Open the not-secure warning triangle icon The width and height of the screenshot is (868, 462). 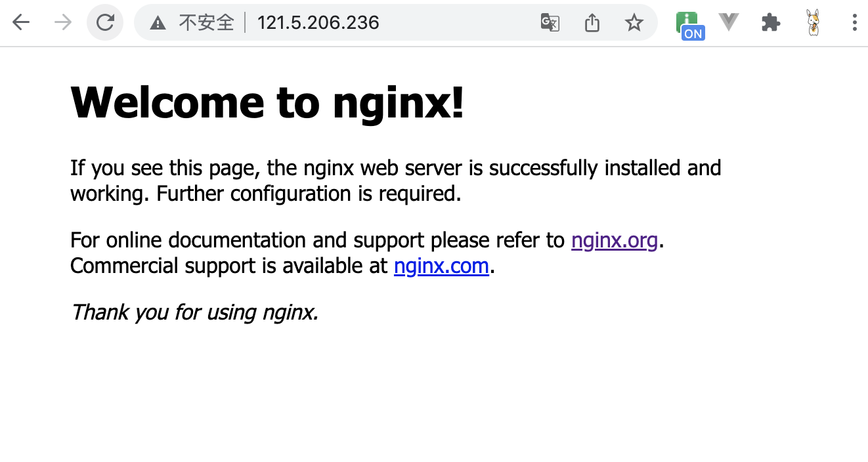[x=158, y=24]
